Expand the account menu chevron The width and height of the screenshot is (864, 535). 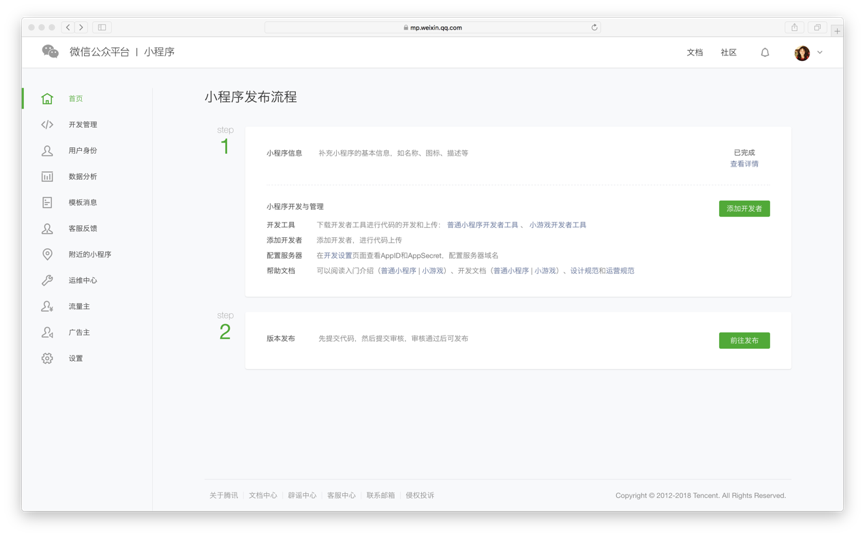(x=820, y=52)
